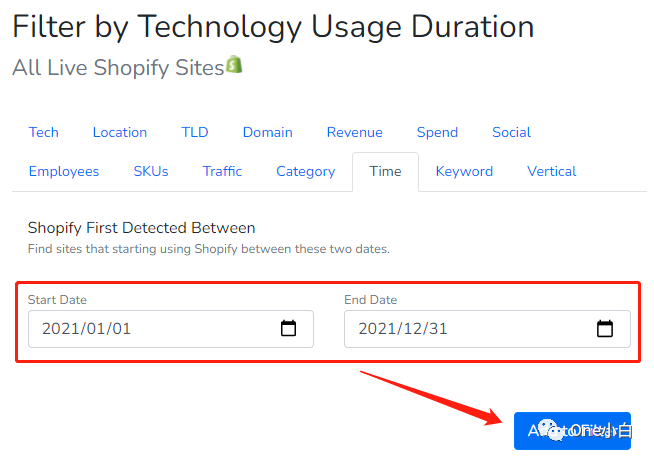Select the Social tab
Screen dimensions: 654x460
click(511, 132)
